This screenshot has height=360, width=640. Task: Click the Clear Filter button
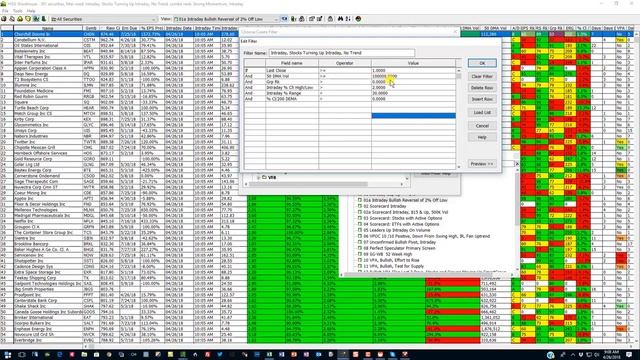[482, 76]
